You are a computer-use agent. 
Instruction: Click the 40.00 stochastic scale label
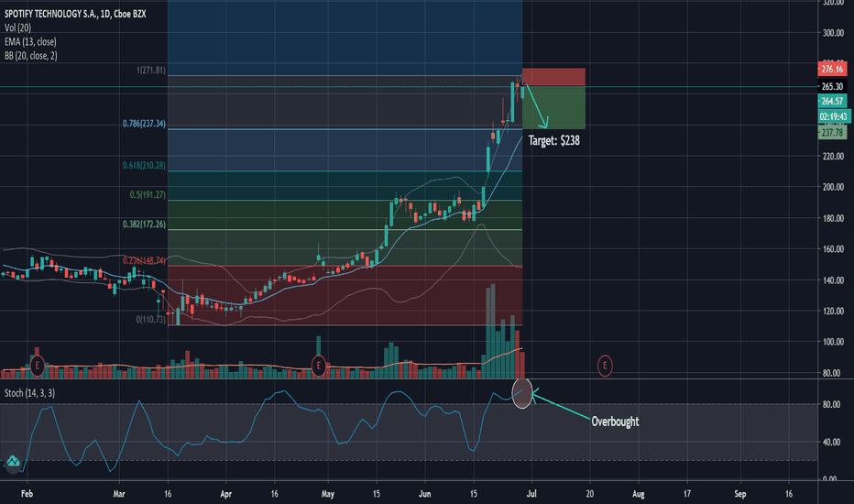830,442
